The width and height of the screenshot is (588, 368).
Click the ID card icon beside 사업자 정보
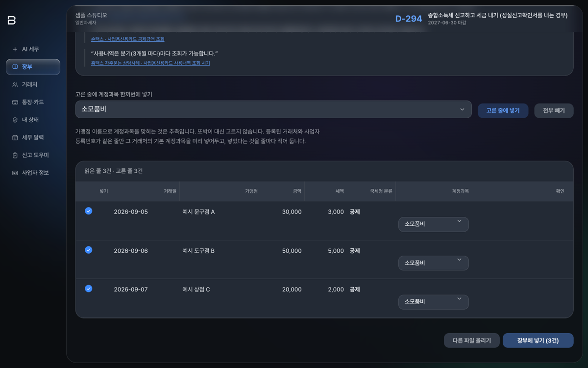[x=15, y=173]
